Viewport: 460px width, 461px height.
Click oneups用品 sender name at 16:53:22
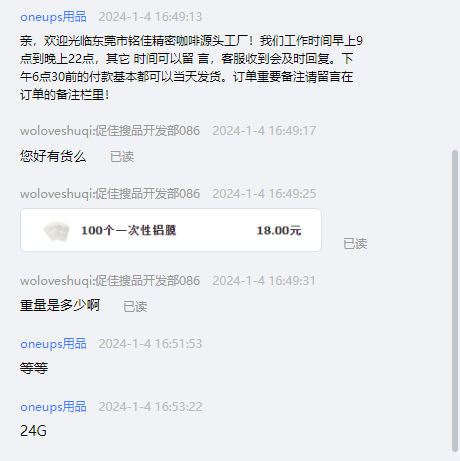[53, 407]
